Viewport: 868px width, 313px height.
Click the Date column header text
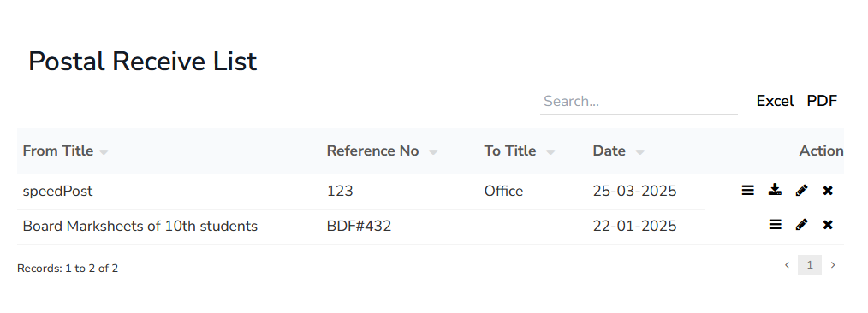tap(609, 151)
